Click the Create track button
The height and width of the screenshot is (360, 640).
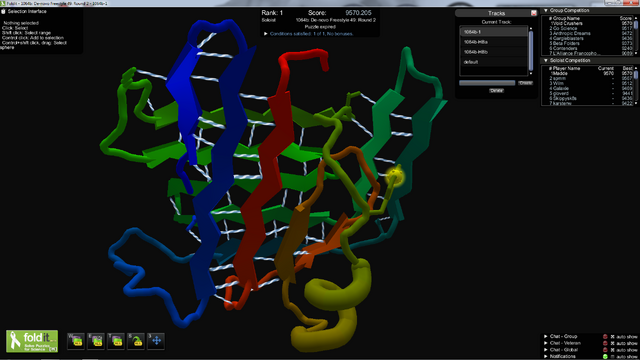coord(525,83)
